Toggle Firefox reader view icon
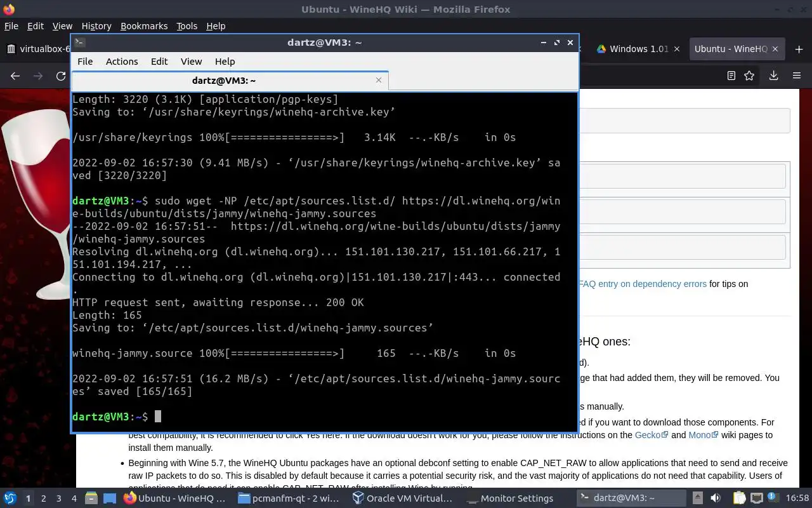The height and width of the screenshot is (508, 812). (731, 76)
